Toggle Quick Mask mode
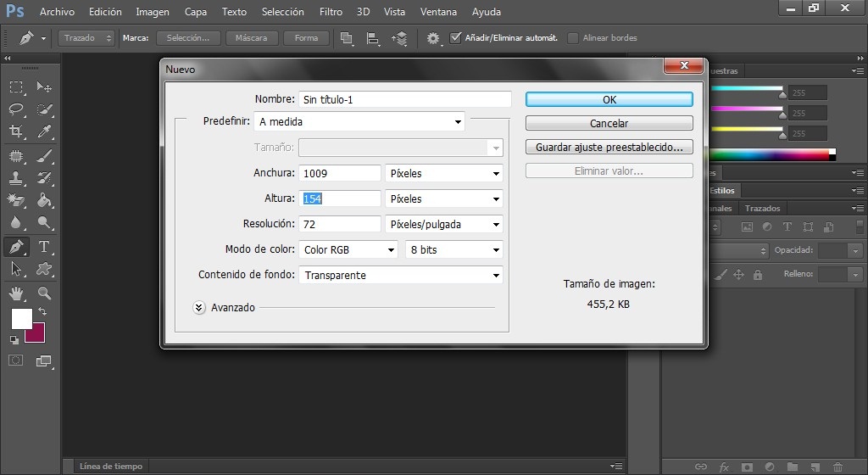The image size is (868, 475). (x=16, y=360)
